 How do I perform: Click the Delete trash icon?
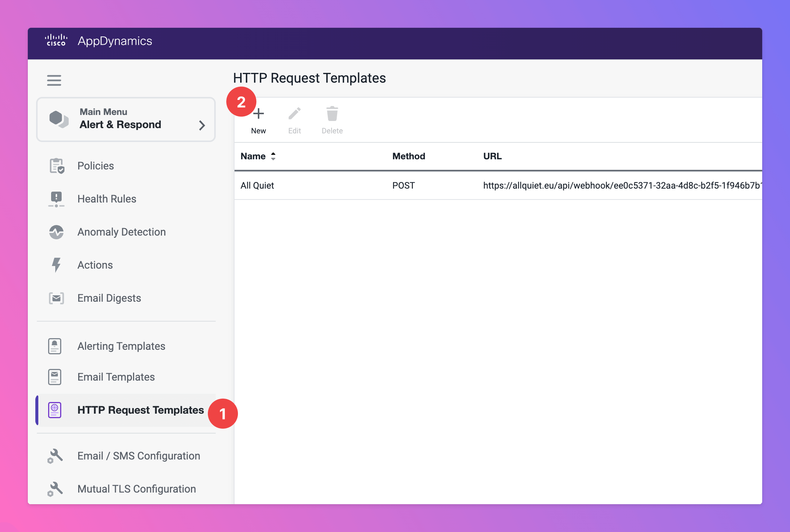pyautogui.click(x=332, y=113)
